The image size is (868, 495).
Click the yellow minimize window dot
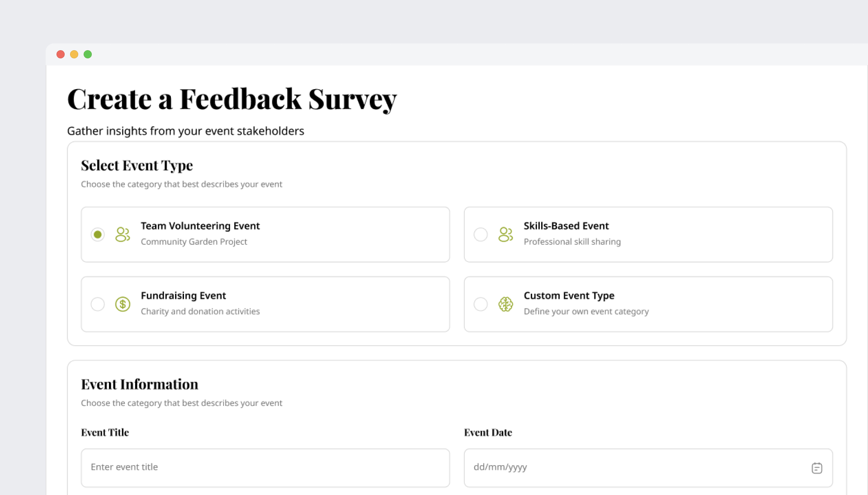tap(74, 54)
